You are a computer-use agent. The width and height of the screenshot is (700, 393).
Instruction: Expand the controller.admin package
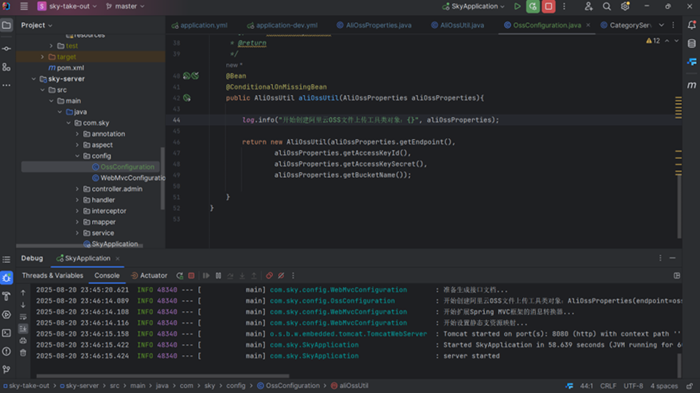(x=77, y=189)
